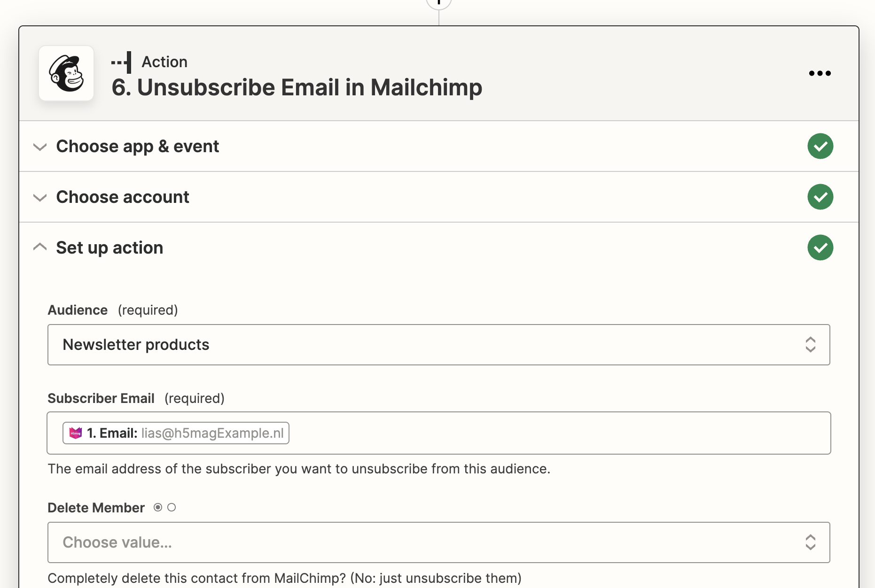Click the add-step plus circle at top
Image resolution: width=875 pixels, height=588 pixels.
pos(438,3)
